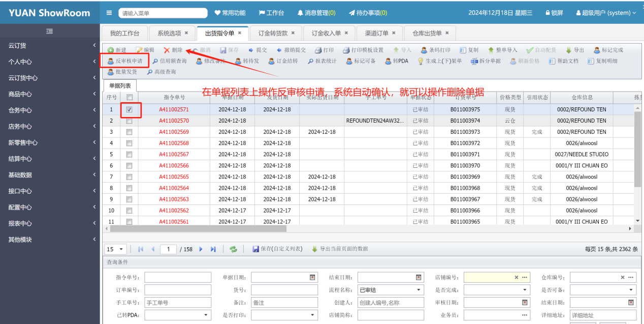Click the 复制明细 toolbar button
The image size is (644, 324).
click(x=603, y=61)
